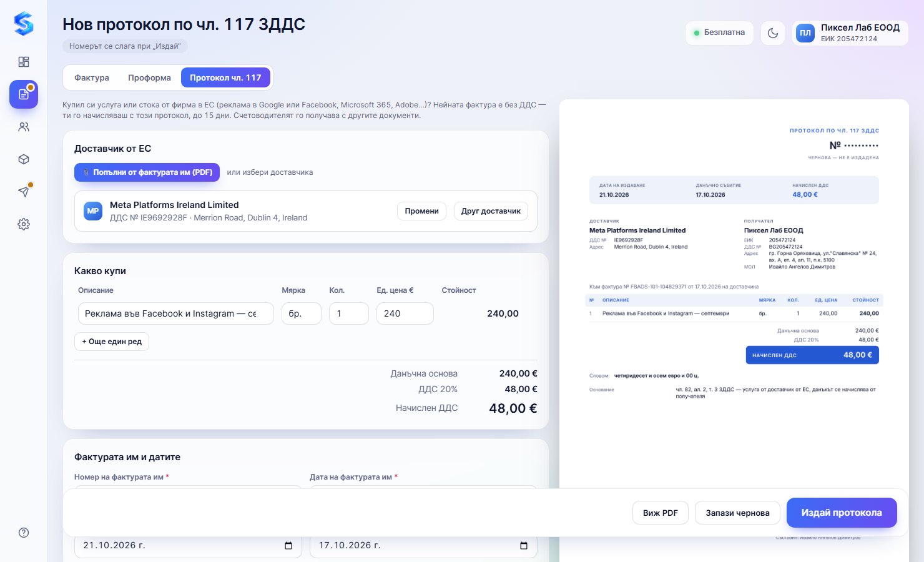Open the Пиксел Лаб ЕООД company switcher
This screenshot has height=562, width=924.
pyautogui.click(x=850, y=33)
